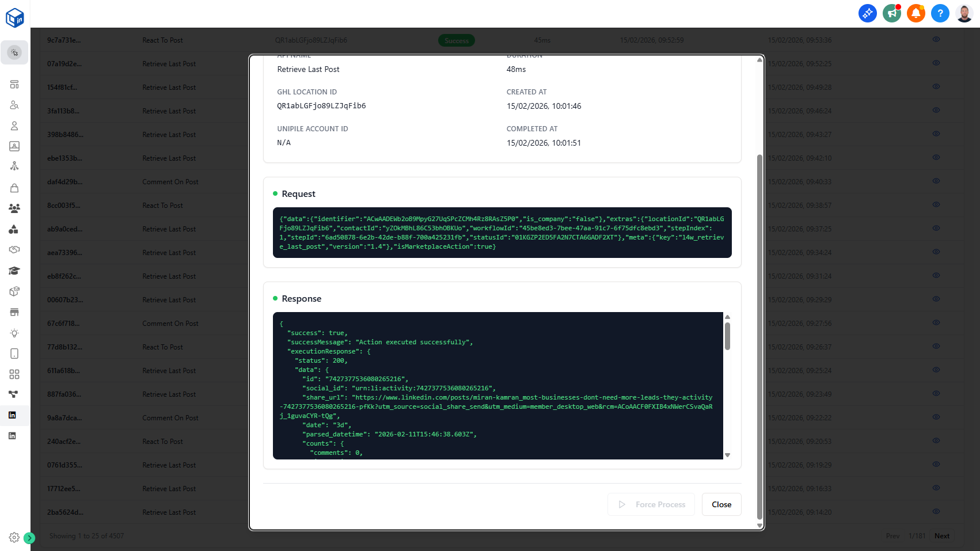Screen dimensions: 980x551
Task: Close the Retrieve Last Post log modal
Action: (x=721, y=504)
